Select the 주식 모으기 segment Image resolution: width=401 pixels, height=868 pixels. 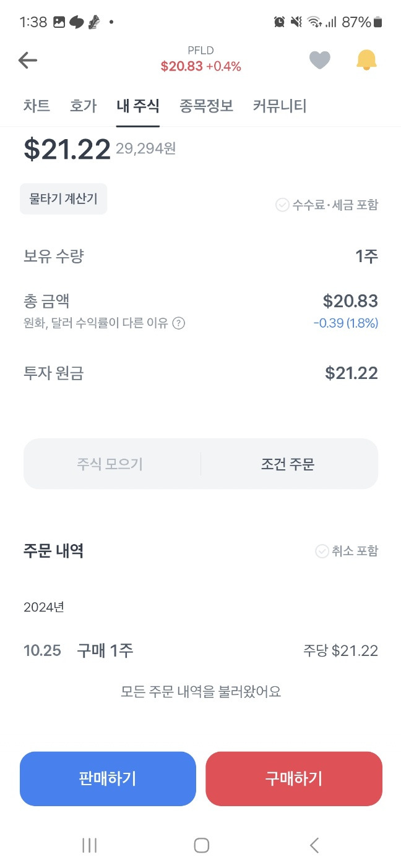point(110,464)
